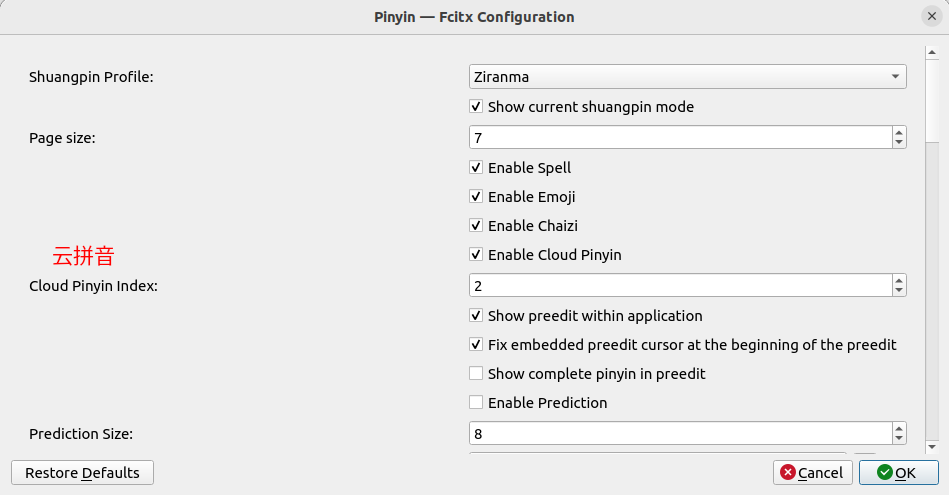
Task: Toggle Enable Chaizi checkbox
Action: [476, 226]
